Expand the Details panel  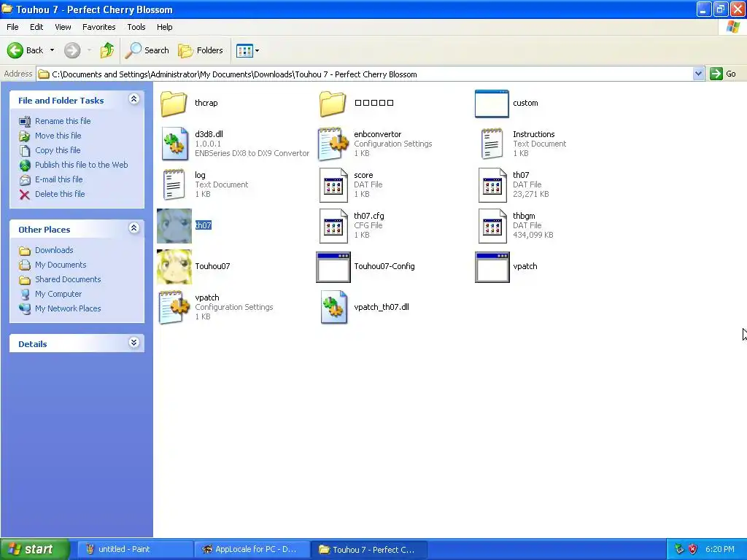pyautogui.click(x=134, y=343)
